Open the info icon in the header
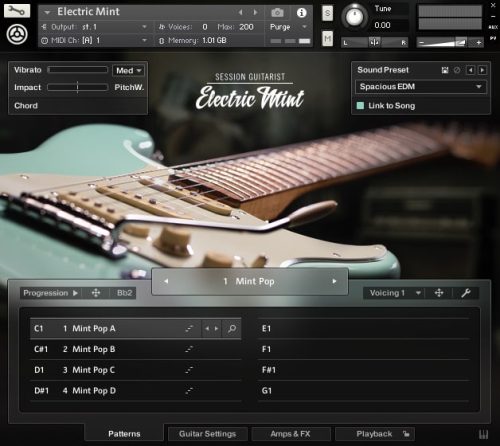500x446 pixels. 301,13
